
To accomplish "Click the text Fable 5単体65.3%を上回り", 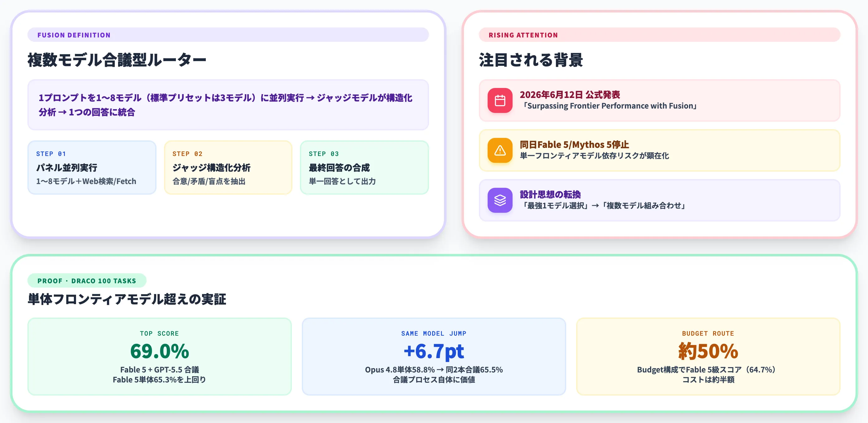I will tap(159, 380).
